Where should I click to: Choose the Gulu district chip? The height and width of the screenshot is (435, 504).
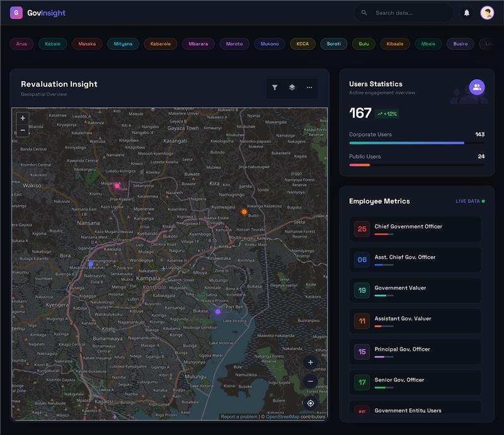coord(364,44)
